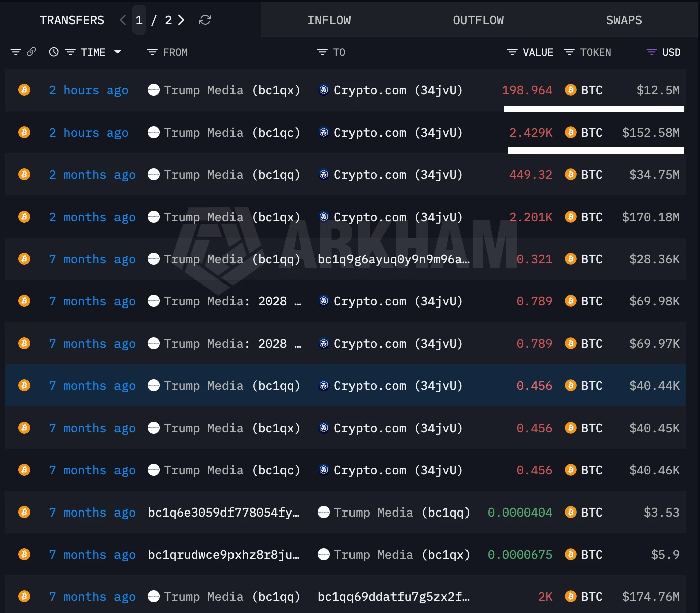This screenshot has height=613, width=700.
Task: Click Bitcoin chain icon of 198.964 BTC row
Action: (x=24, y=90)
